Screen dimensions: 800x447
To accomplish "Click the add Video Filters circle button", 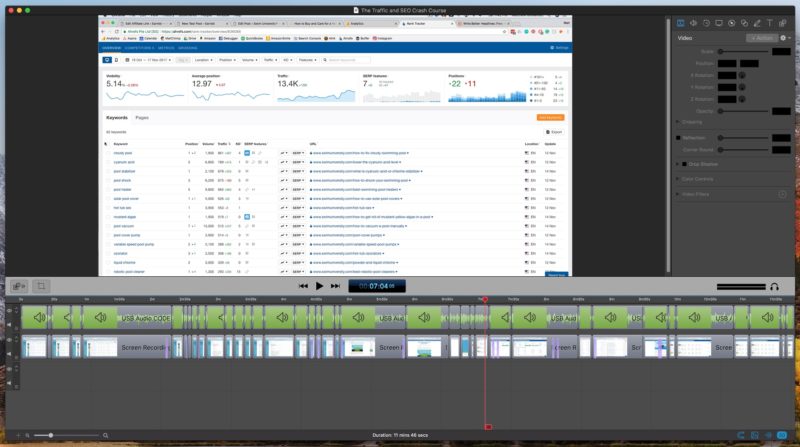I will point(782,194).
